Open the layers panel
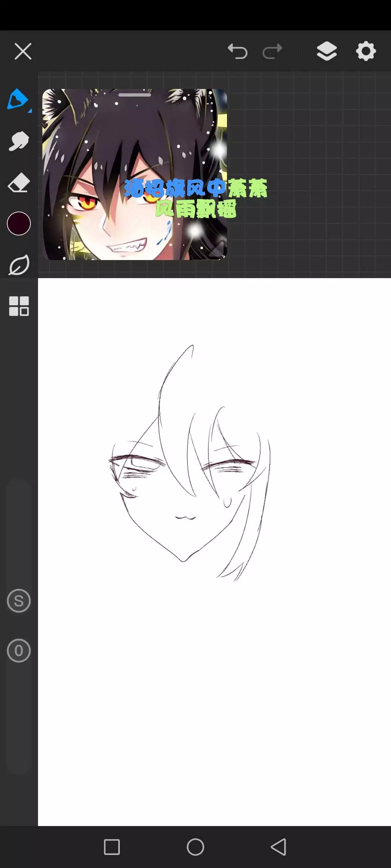391x868 pixels. 327,51
